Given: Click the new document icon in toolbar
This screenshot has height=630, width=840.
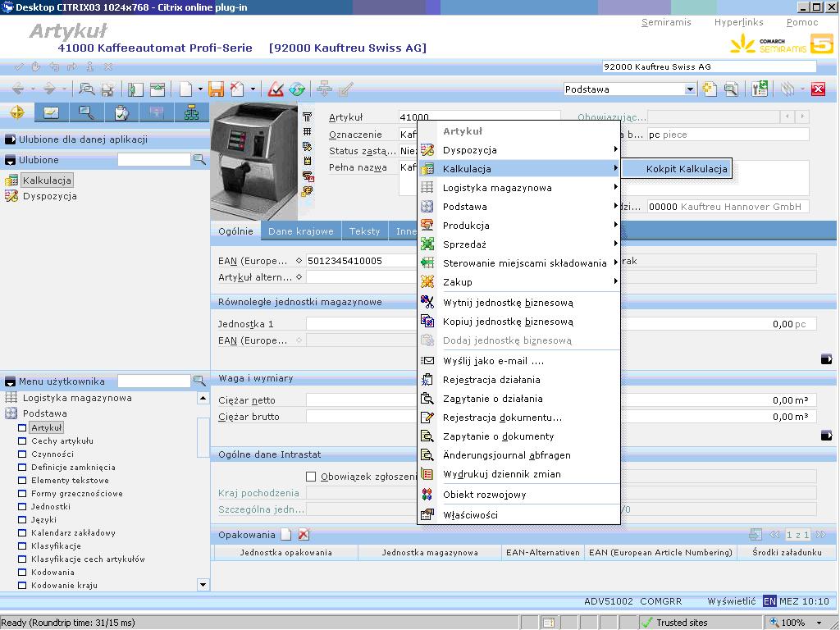Looking at the screenshot, I should tap(185, 89).
